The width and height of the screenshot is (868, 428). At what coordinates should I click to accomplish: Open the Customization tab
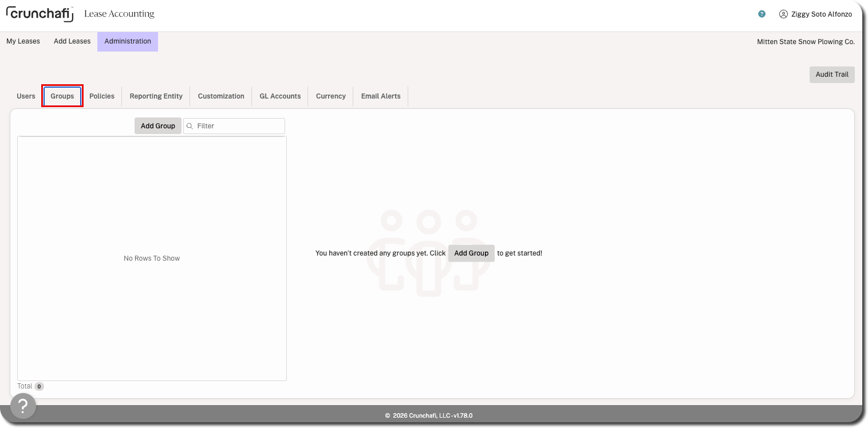(x=221, y=96)
